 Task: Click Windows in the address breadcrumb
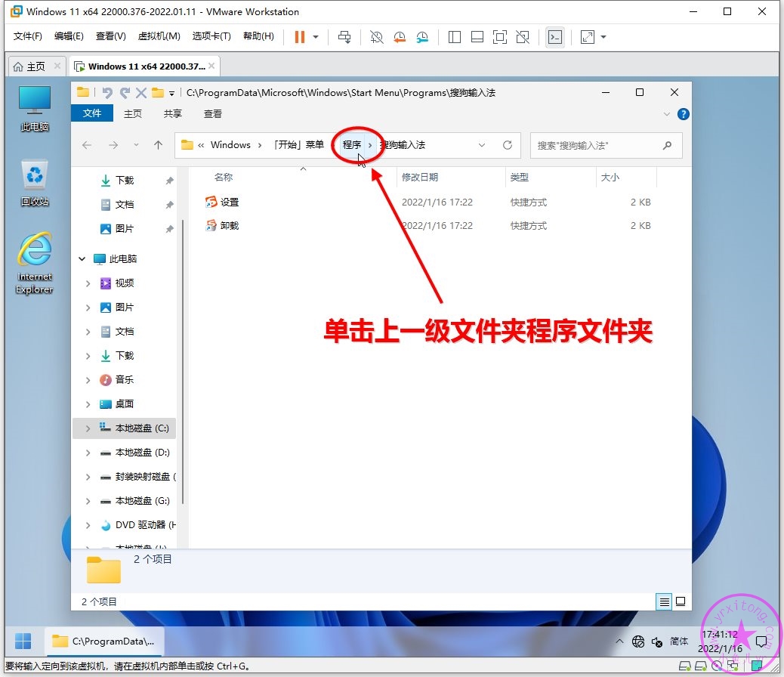[x=230, y=144]
